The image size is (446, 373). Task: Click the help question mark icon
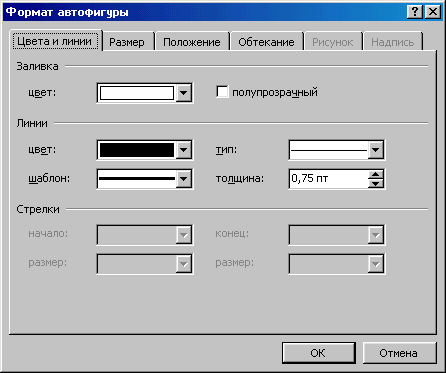pos(415,12)
